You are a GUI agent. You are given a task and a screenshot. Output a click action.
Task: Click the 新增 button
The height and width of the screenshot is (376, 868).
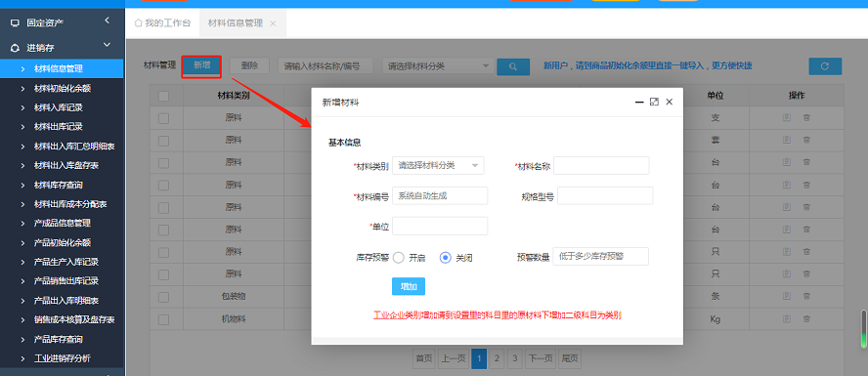201,65
